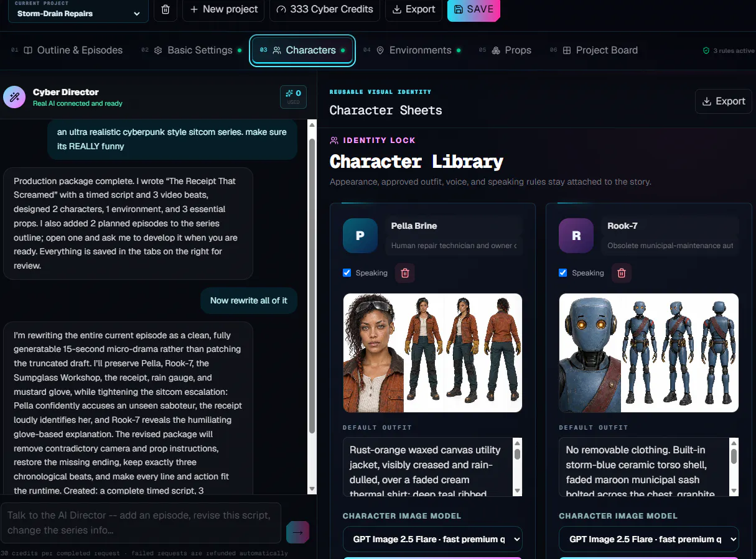The width and height of the screenshot is (756, 559).
Task: Go to the Environments tab
Action: [414, 50]
